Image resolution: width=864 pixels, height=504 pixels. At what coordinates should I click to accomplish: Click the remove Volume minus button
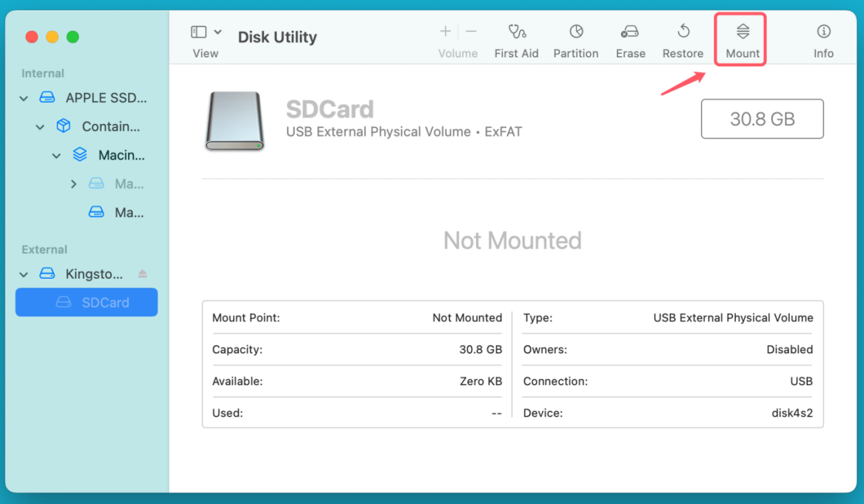(471, 31)
